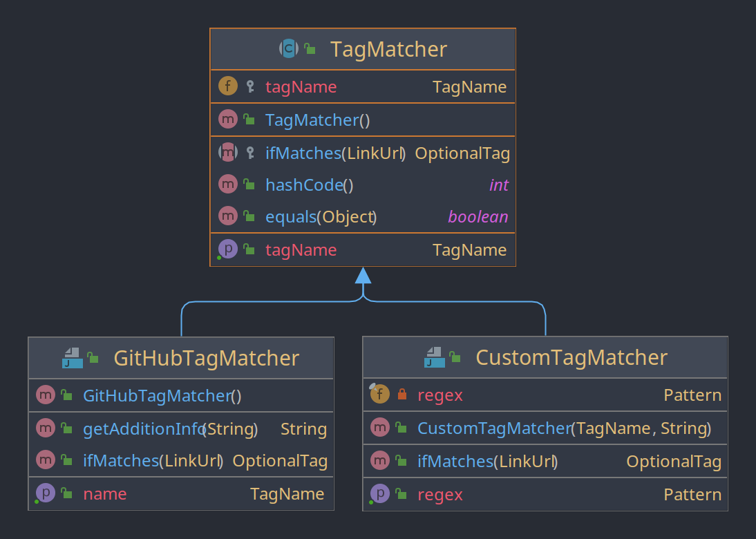The image size is (756, 539).
Task: Click the key icon on TagMatcher ifMatches row
Action: [x=249, y=153]
